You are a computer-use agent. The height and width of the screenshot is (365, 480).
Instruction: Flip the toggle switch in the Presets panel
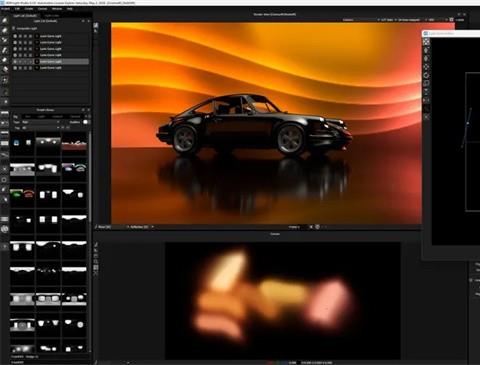tap(86, 122)
